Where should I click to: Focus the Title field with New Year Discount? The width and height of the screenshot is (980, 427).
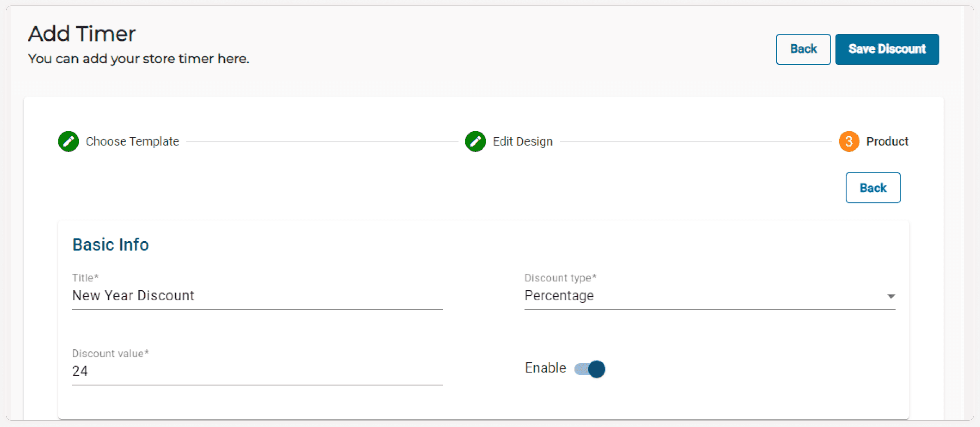257,296
